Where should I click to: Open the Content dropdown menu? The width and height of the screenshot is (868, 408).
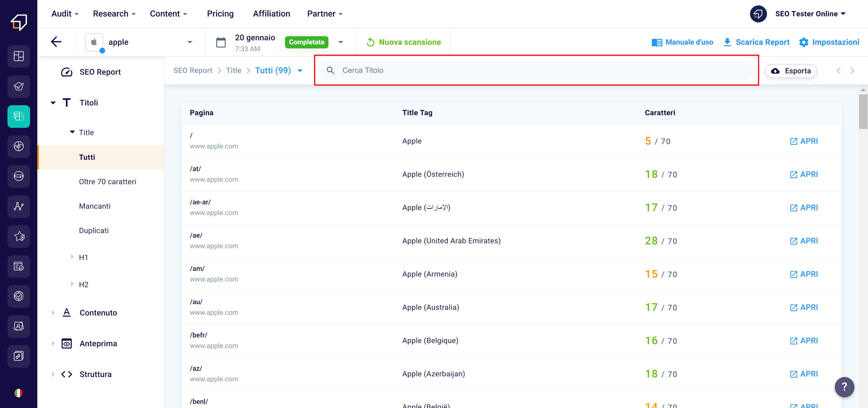point(168,14)
